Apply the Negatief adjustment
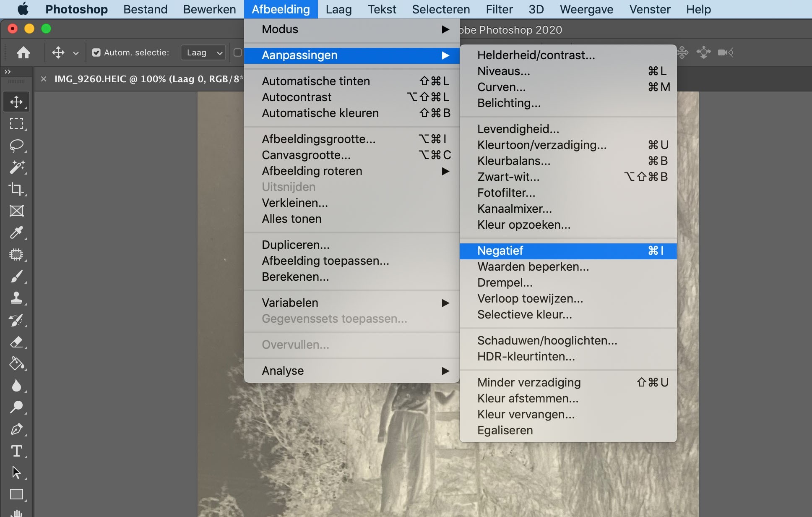Viewport: 812px width, 517px height. pos(500,251)
